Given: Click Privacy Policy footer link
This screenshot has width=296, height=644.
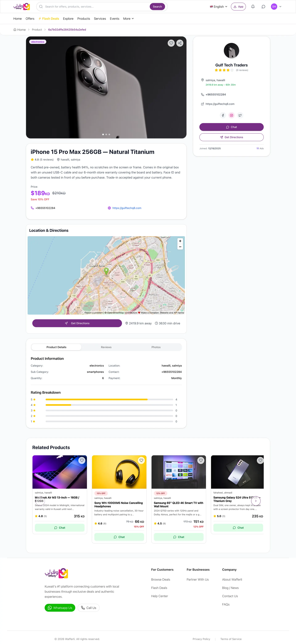Looking at the screenshot, I should 201,639.
